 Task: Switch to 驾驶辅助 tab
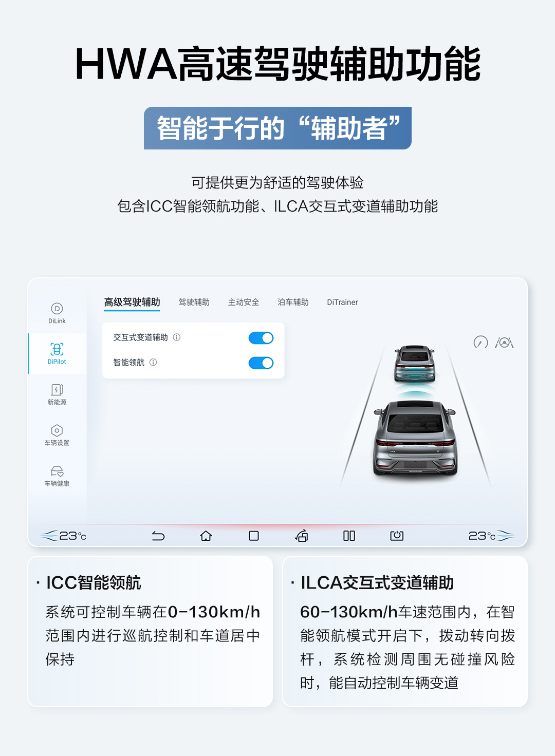[x=194, y=302]
